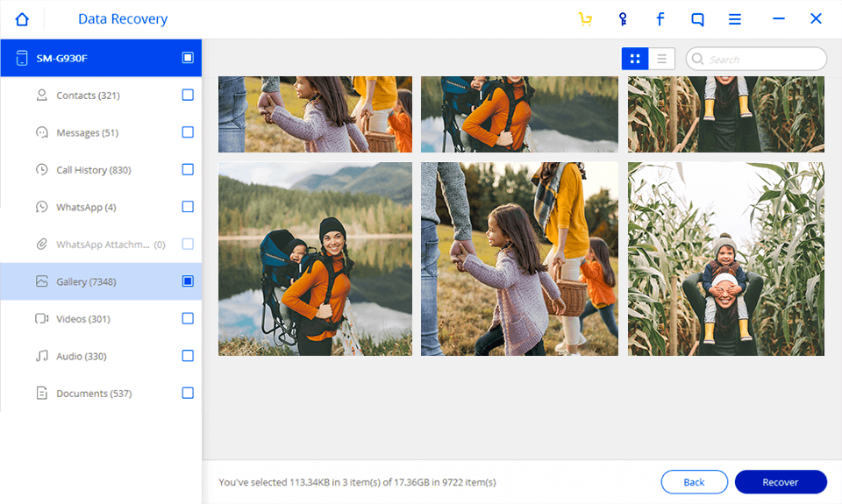The width and height of the screenshot is (842, 504).
Task: Switch to grid view icon
Action: pyautogui.click(x=635, y=59)
